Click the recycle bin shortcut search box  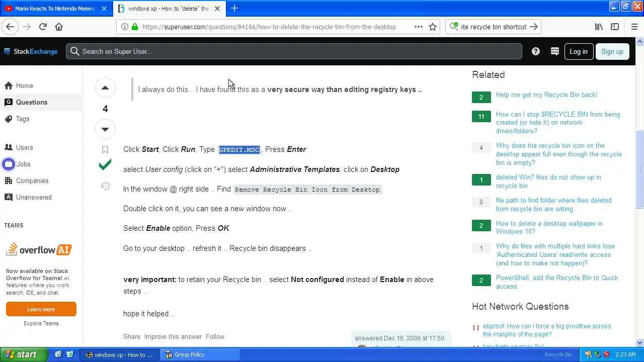(493, 27)
